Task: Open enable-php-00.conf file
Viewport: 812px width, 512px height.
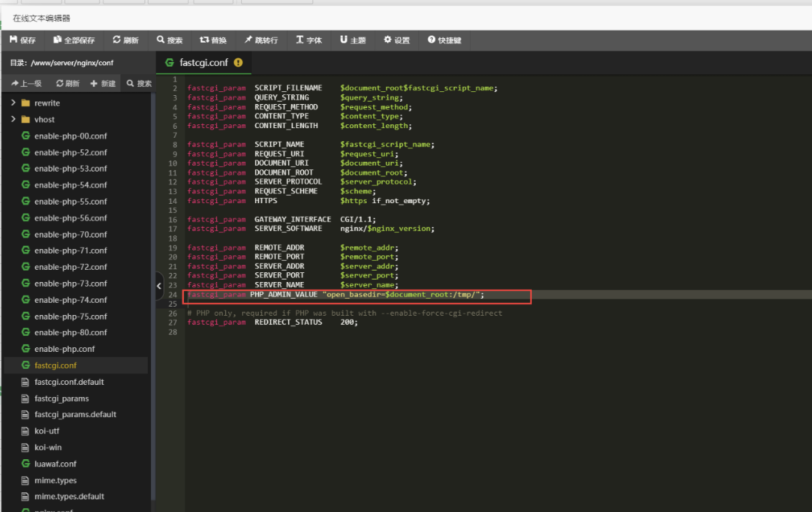Action: coord(70,136)
